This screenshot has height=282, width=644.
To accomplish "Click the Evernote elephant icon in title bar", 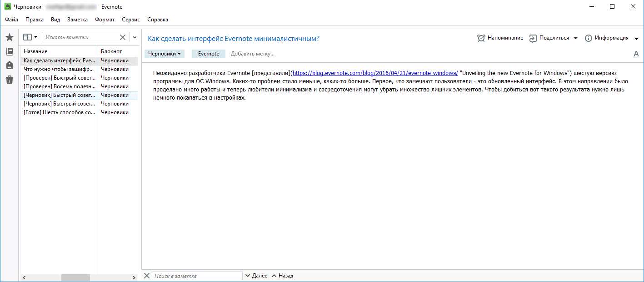I will [x=8, y=7].
